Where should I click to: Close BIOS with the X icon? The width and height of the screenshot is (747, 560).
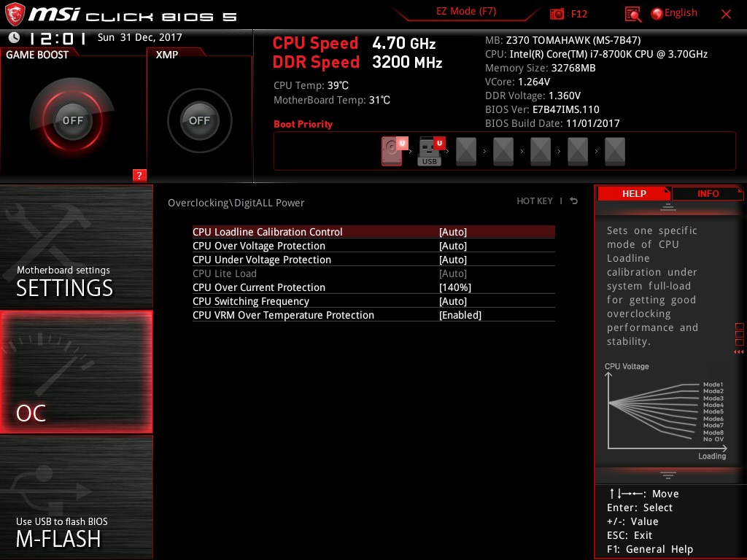[x=726, y=15]
